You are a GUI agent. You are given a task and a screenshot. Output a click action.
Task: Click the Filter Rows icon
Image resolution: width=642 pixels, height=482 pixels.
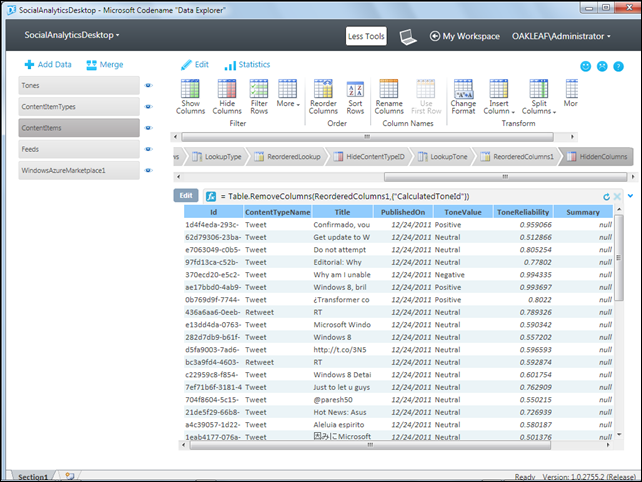coord(259,90)
